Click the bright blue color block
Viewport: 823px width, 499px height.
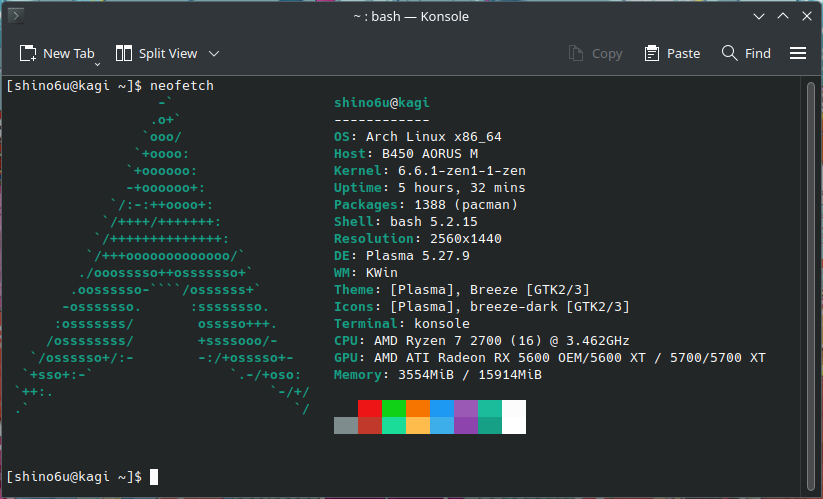(442, 408)
